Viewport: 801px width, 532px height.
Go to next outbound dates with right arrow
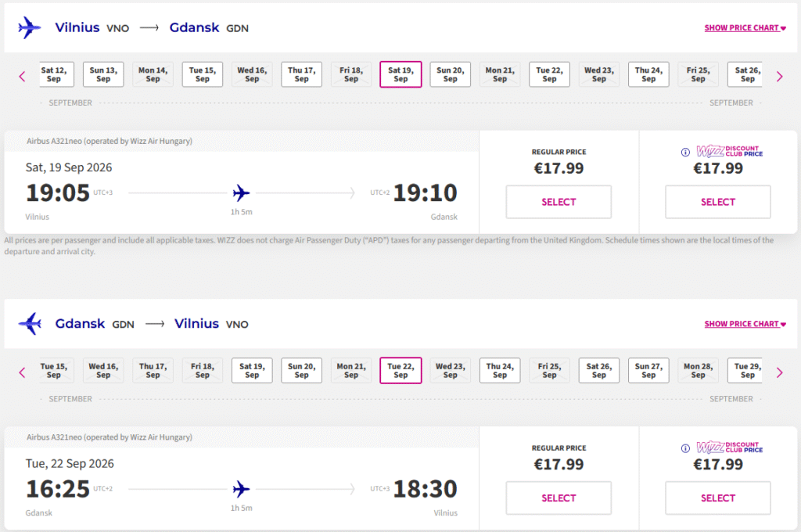pyautogui.click(x=779, y=76)
